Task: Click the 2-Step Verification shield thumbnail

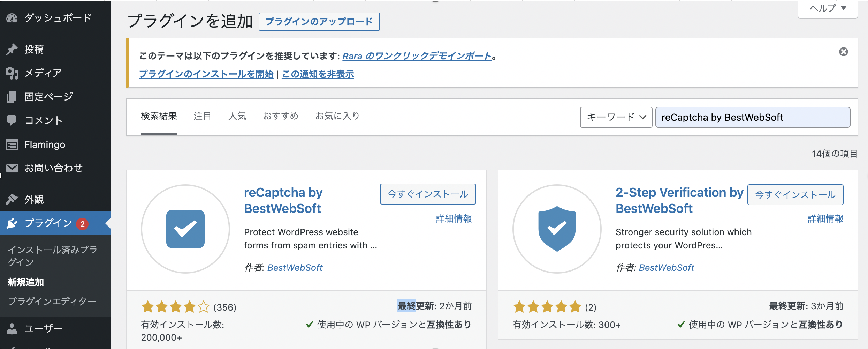Action: (557, 229)
